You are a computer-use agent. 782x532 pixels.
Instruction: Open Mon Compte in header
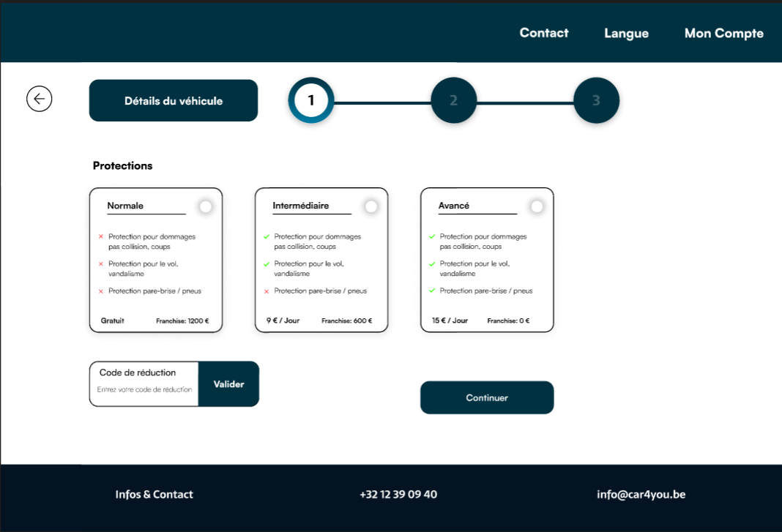723,33
